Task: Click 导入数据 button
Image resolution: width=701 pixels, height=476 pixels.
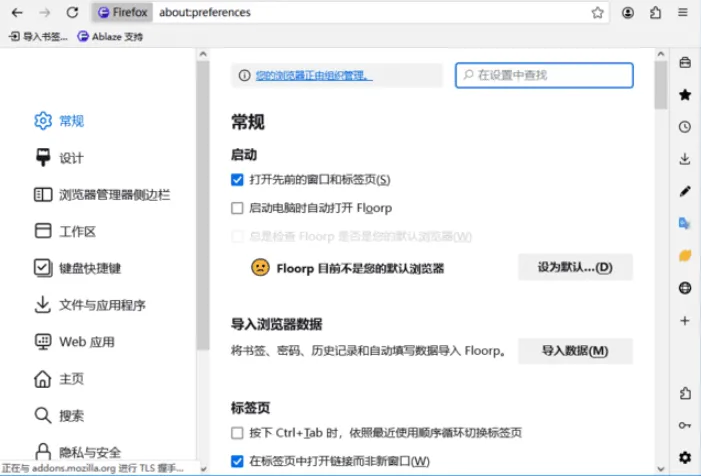Action: [575, 351]
